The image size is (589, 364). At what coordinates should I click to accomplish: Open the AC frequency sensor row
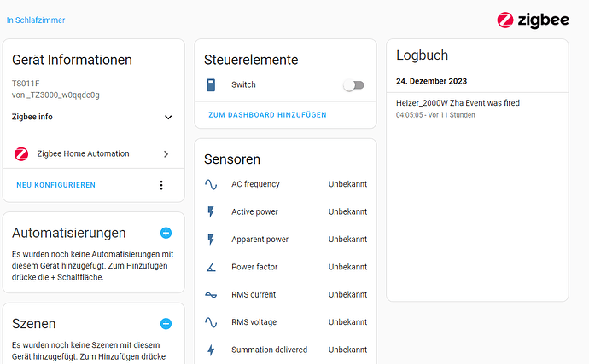tap(285, 184)
